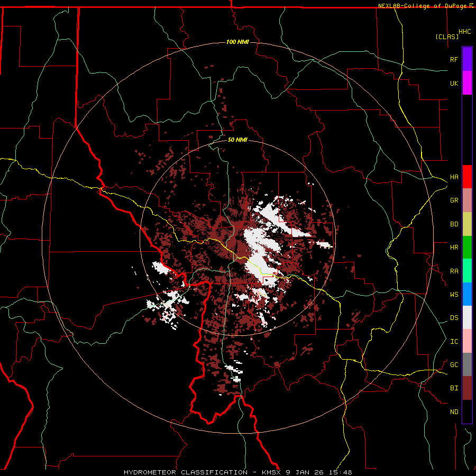This screenshot has width=476, height=476.
Task: Click the [CLAS] units label
Action: coord(447,36)
